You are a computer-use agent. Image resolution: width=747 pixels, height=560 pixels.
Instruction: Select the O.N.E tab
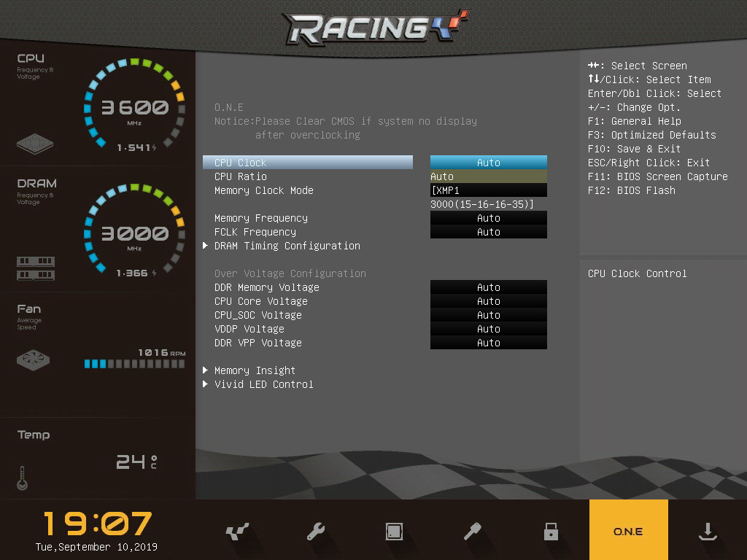[x=628, y=531]
